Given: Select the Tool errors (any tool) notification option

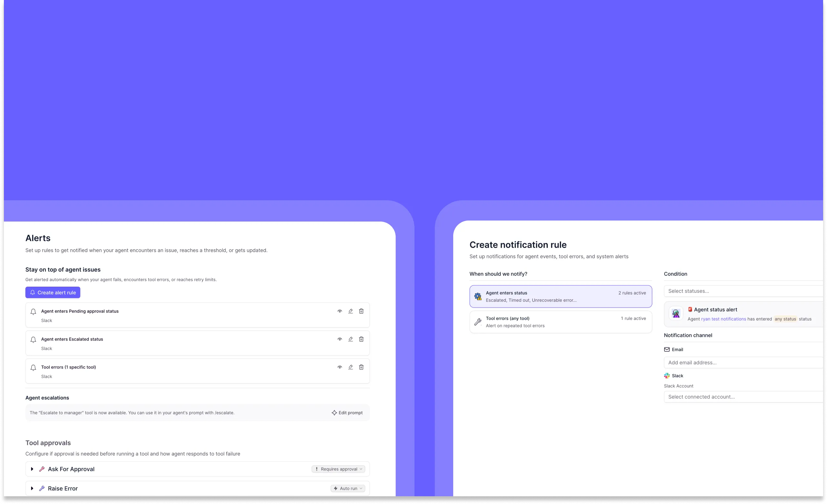Looking at the screenshot, I should pos(560,321).
